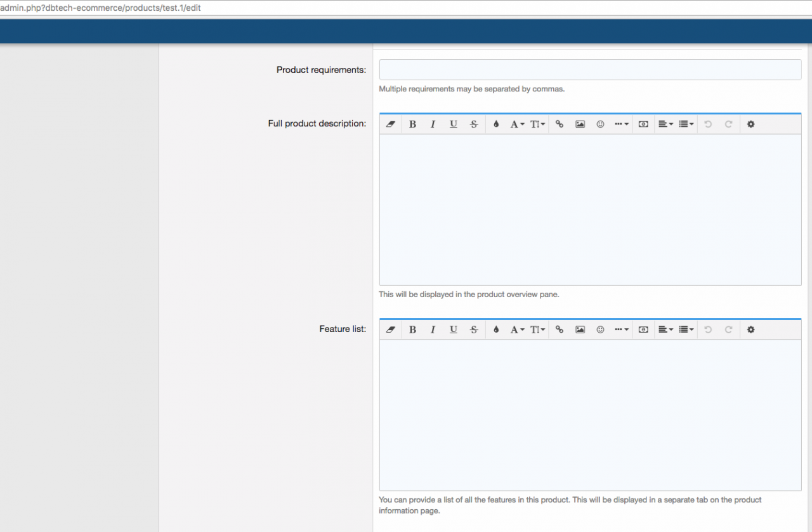Screen dimensions: 812x532
Task: Click the media icon in the Feature list toolbar
Action: [643, 329]
